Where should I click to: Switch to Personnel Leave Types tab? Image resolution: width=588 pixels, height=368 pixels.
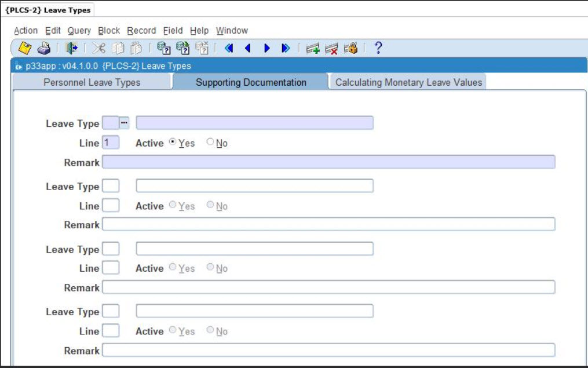92,82
